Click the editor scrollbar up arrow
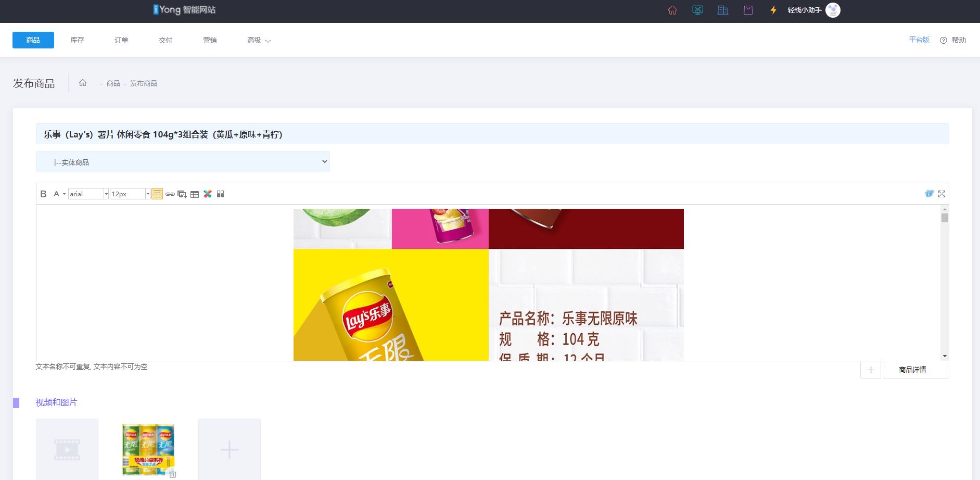 945,209
